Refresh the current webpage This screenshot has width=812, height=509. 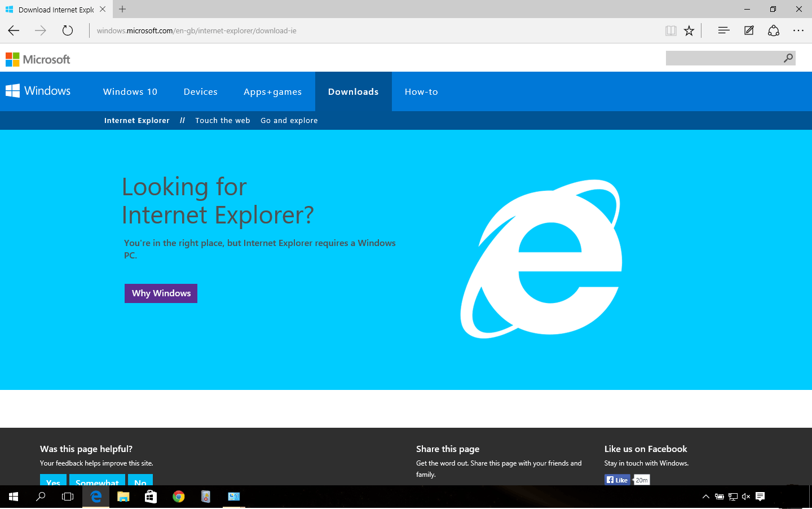click(68, 30)
